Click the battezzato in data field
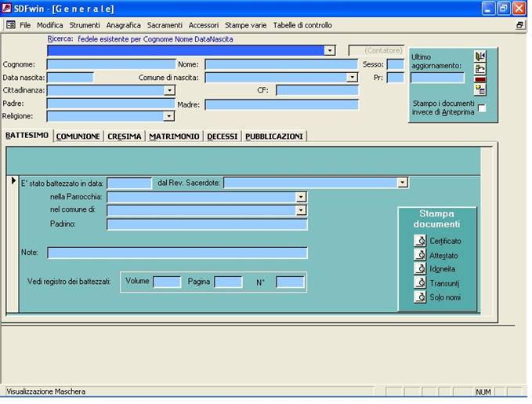 [129, 183]
